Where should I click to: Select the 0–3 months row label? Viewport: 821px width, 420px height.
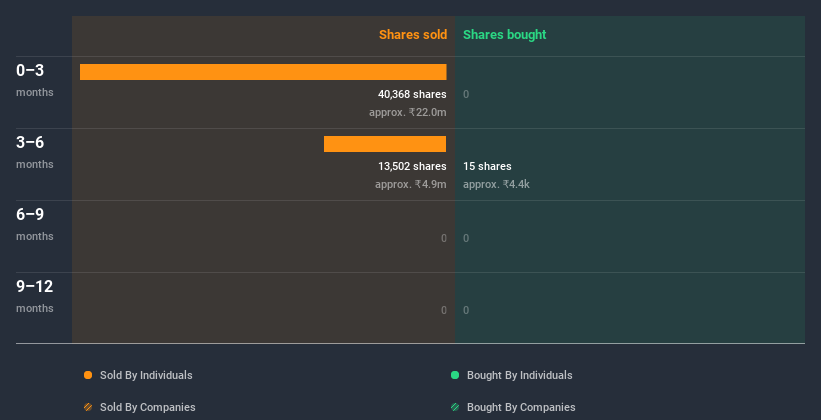[x=35, y=80]
